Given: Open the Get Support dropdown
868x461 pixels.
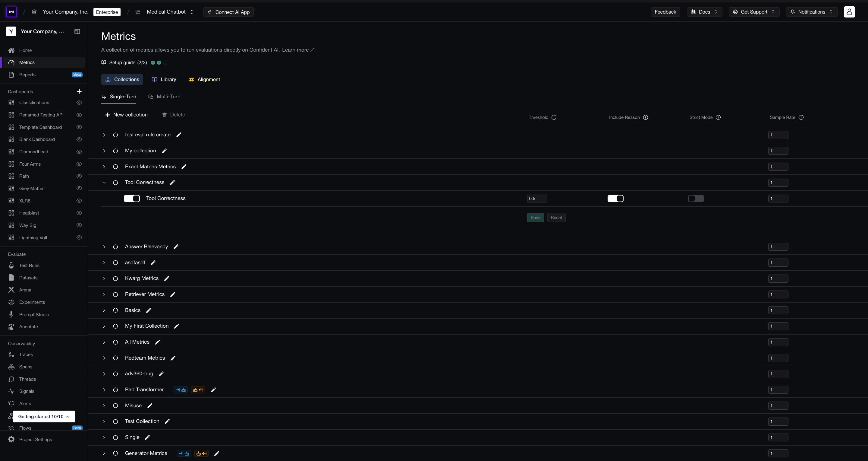Looking at the screenshot, I should [x=754, y=12].
